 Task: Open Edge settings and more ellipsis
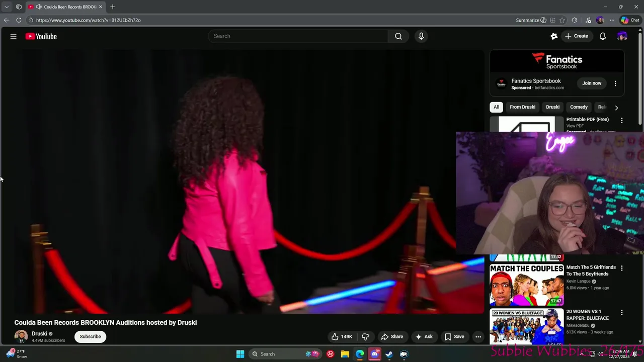point(612,20)
